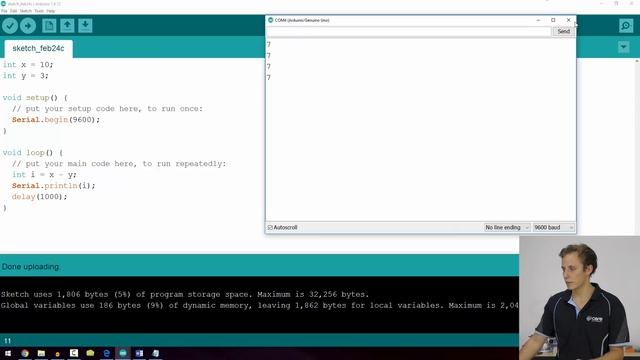Open the Edit menu
The height and width of the screenshot is (360, 640).
tap(13, 11)
